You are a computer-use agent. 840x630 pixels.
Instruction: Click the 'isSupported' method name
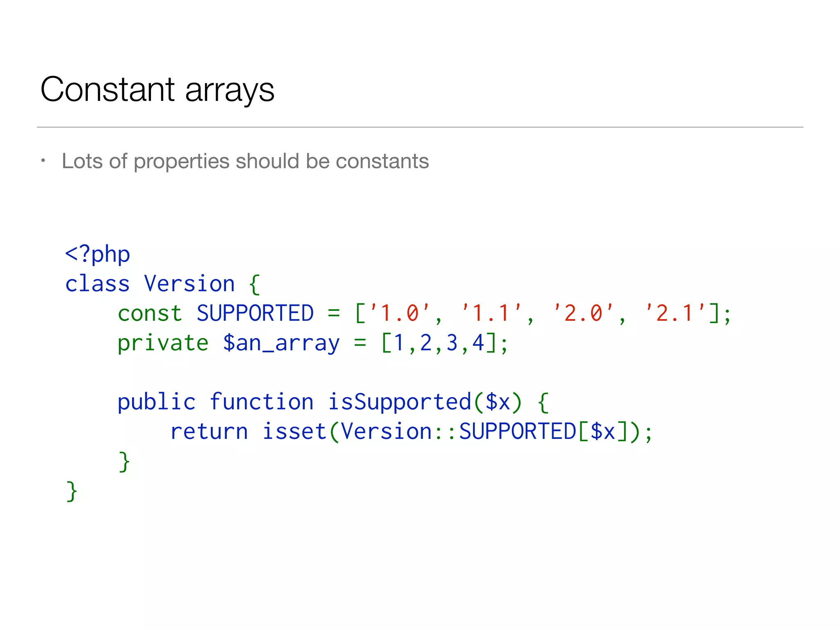pos(400,402)
